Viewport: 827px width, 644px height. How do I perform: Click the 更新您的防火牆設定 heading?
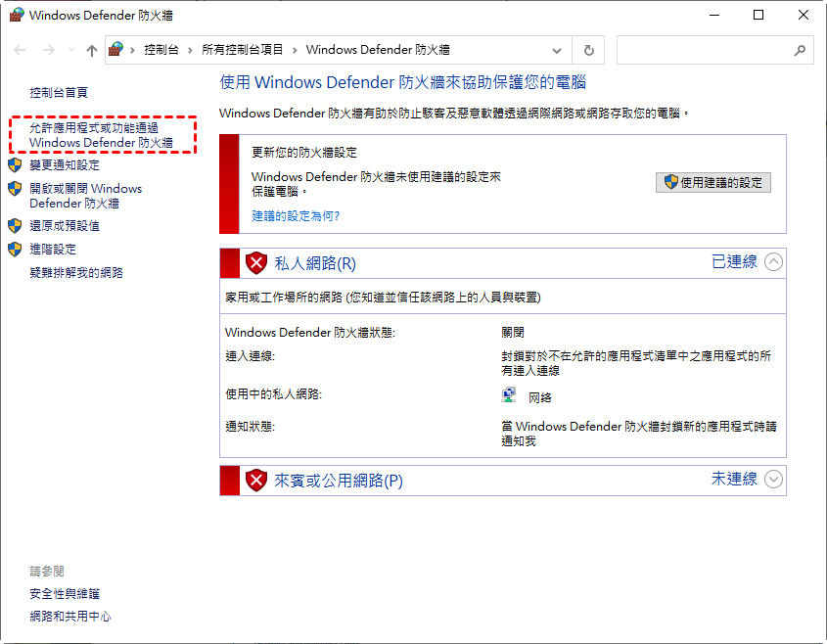(304, 153)
